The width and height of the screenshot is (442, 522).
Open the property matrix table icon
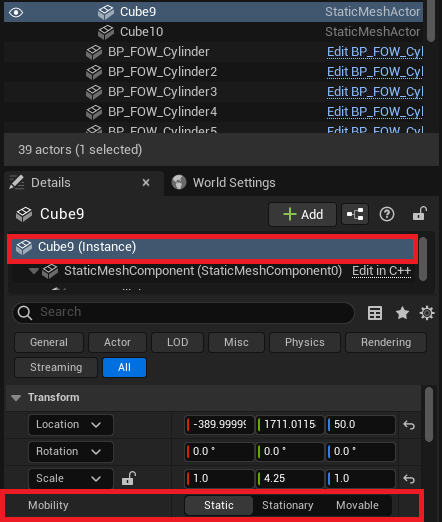[x=375, y=313]
